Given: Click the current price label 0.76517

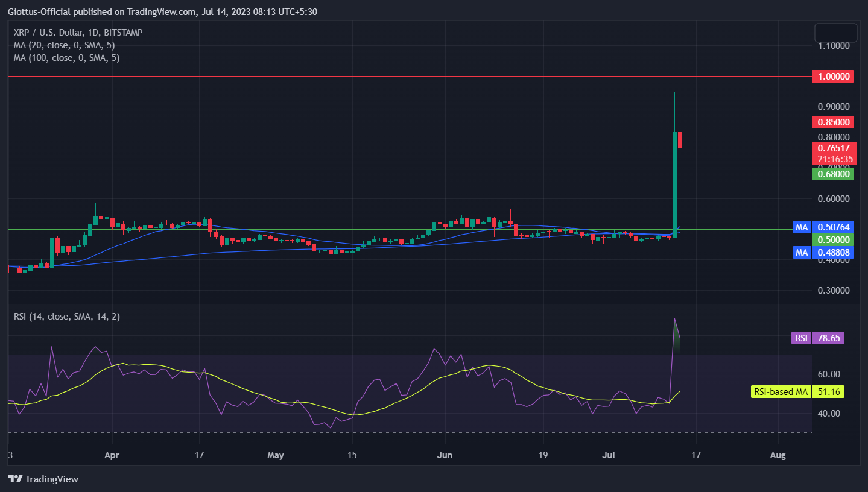Looking at the screenshot, I should coord(834,148).
